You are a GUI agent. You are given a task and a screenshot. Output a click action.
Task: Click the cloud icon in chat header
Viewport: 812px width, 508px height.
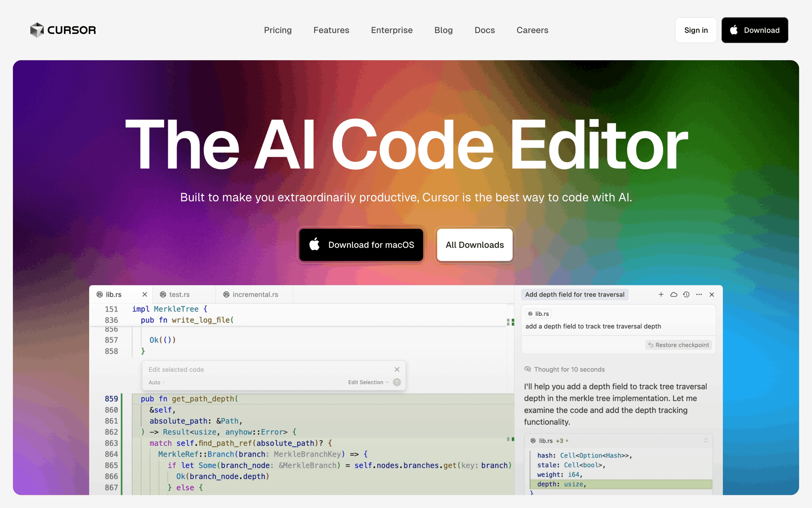coord(674,294)
